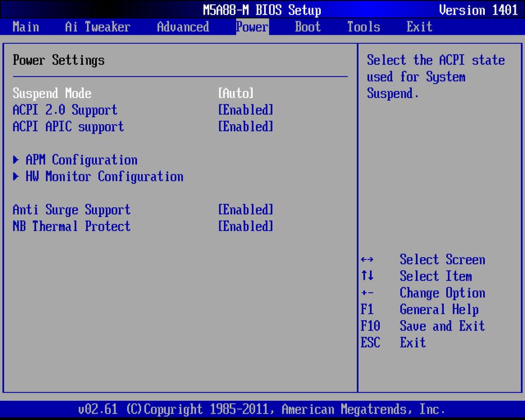Screen dimensions: 525x420
Task: Click the +- Change Option key hint
Action: pos(367,293)
